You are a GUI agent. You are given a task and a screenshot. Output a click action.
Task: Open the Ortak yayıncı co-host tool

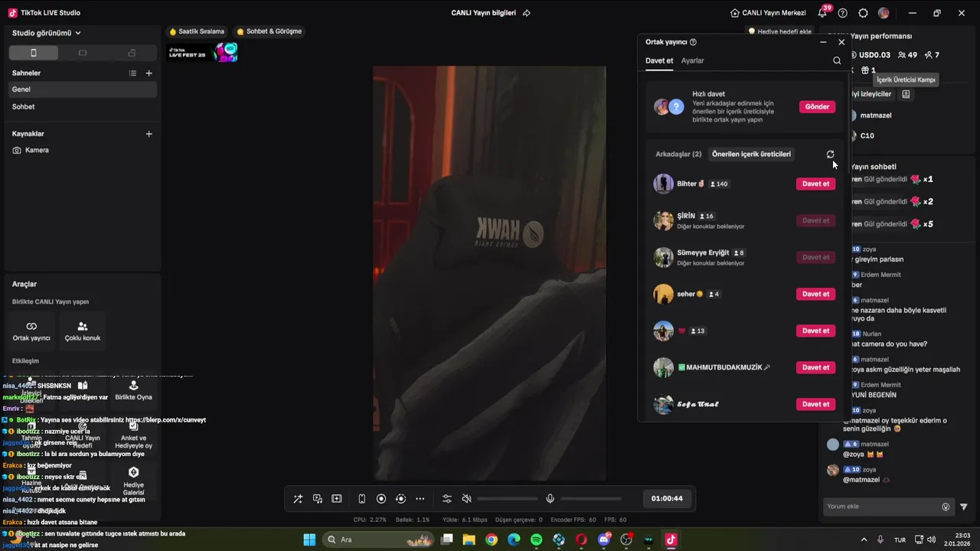coord(31,331)
